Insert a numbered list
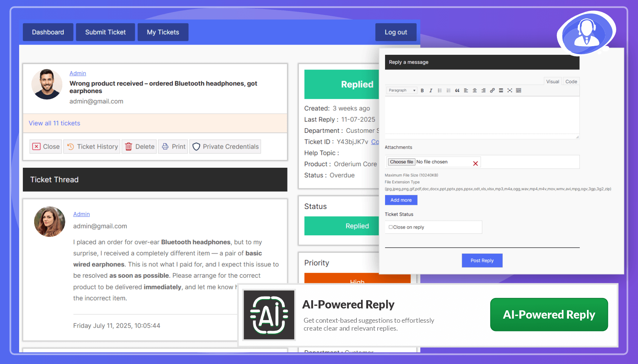Image resolution: width=638 pixels, height=364 pixels. tap(448, 90)
